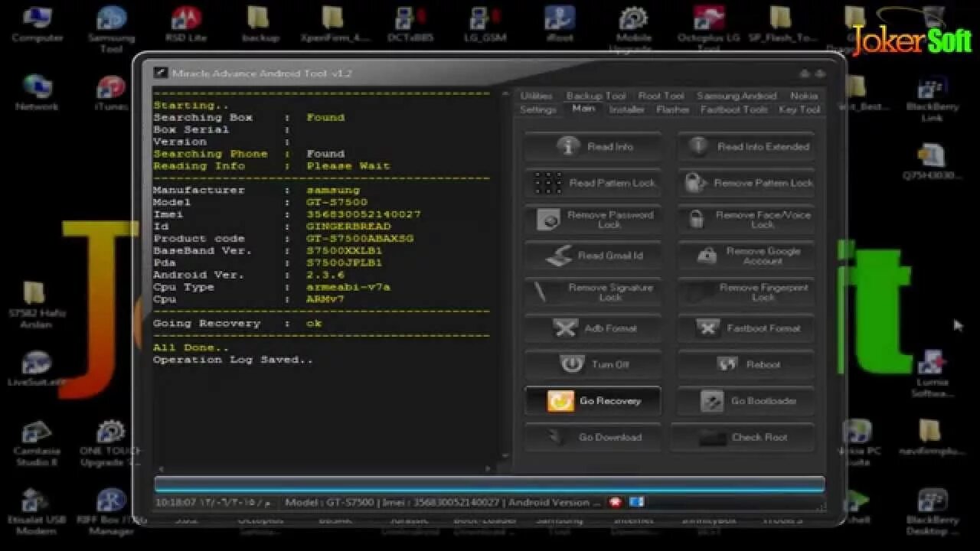
Task: Run Adb Format
Action: pos(593,328)
